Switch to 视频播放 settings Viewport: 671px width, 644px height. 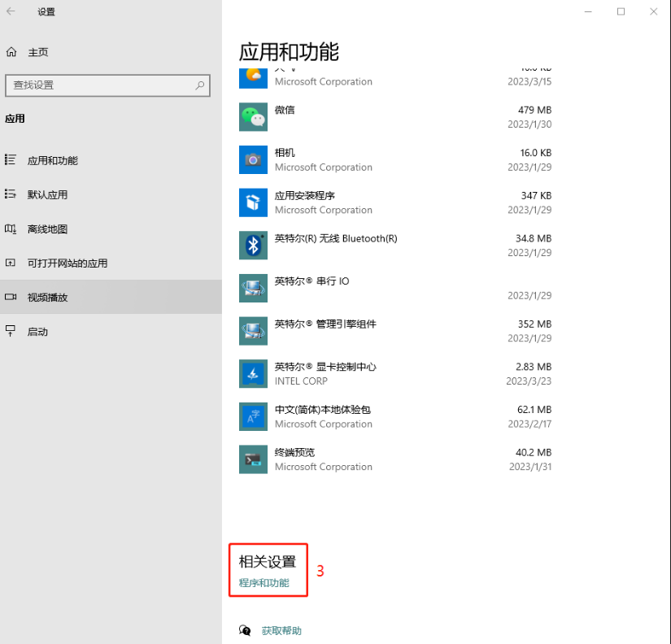[47, 298]
